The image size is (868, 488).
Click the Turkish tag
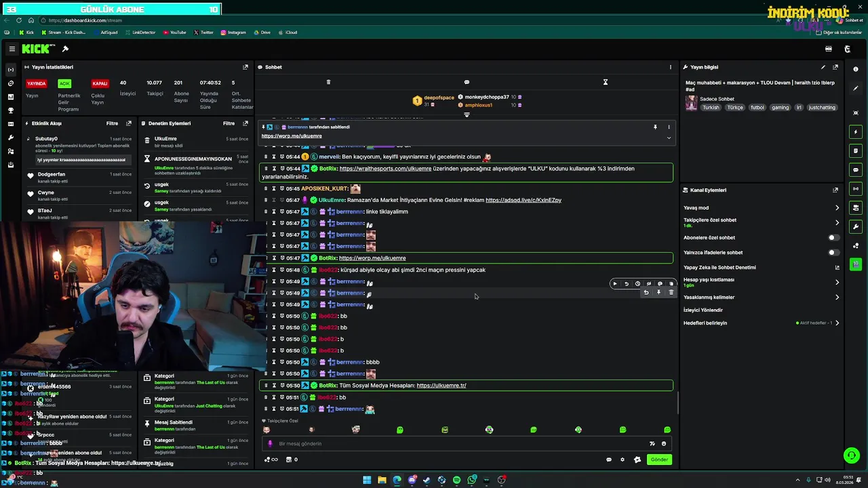(x=711, y=108)
